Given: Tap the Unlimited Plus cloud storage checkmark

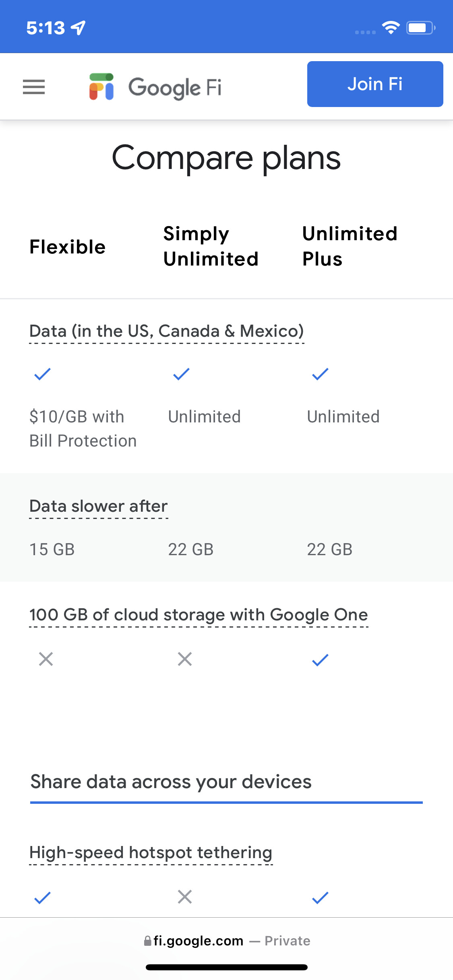Looking at the screenshot, I should tap(321, 660).
